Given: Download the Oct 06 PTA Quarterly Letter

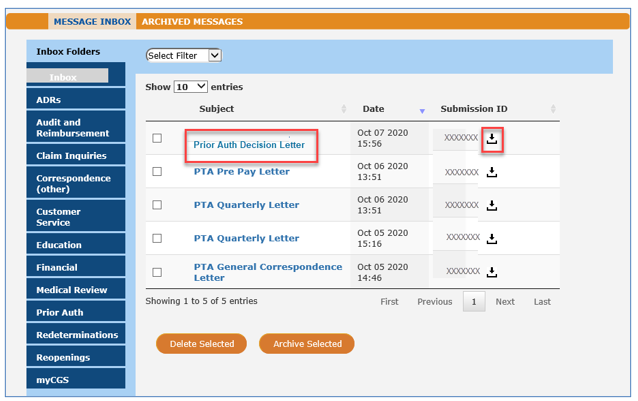Looking at the screenshot, I should [x=491, y=205].
